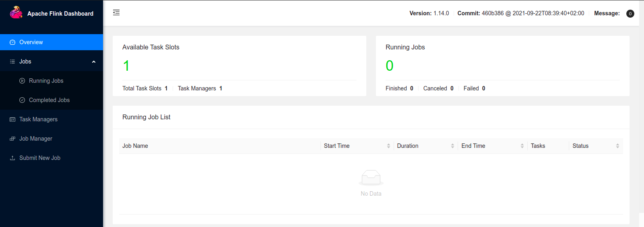Click the Submit New Job upload icon
Screen dimensions: 644x227
(12, 158)
